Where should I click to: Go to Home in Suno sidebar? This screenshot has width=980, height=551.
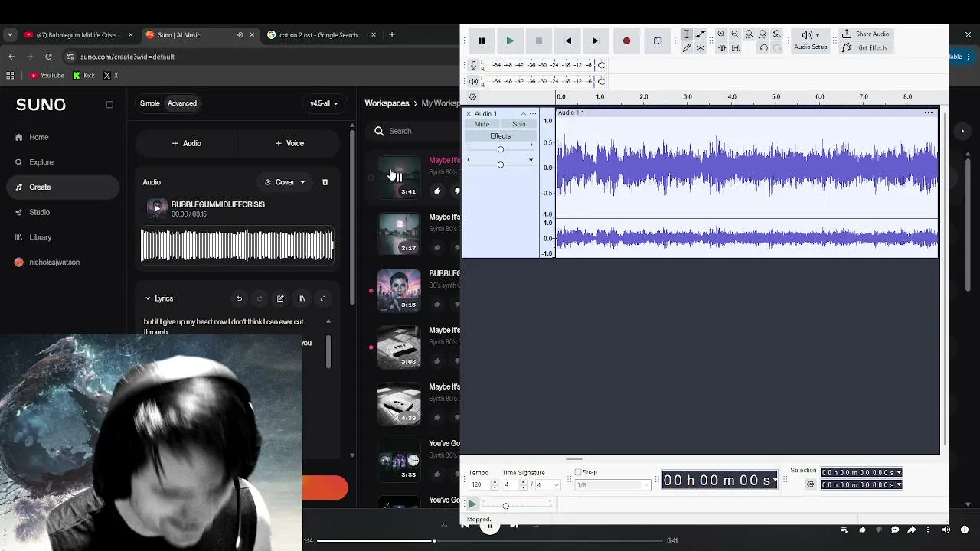pyautogui.click(x=61, y=138)
